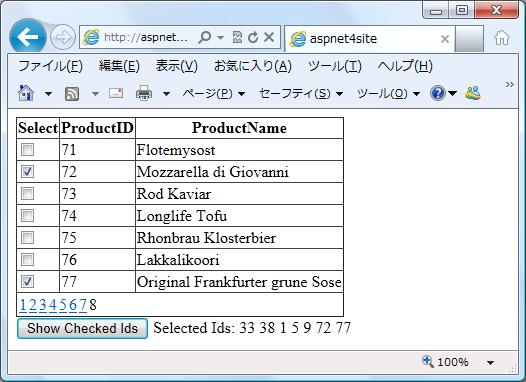Maximize the browser window
The width and height of the screenshot is (526, 382).
coord(462,10)
